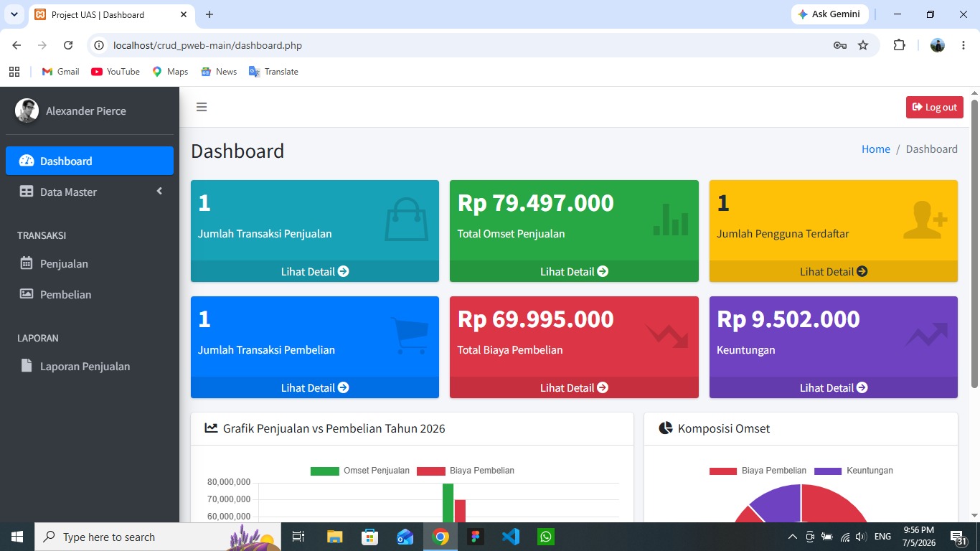Click the red Log out button
980x551 pixels.
point(934,107)
